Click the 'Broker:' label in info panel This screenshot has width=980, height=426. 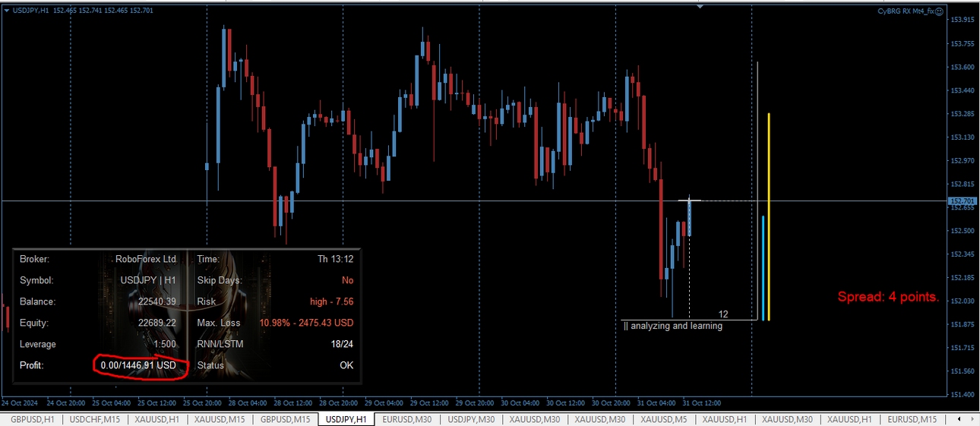click(34, 259)
